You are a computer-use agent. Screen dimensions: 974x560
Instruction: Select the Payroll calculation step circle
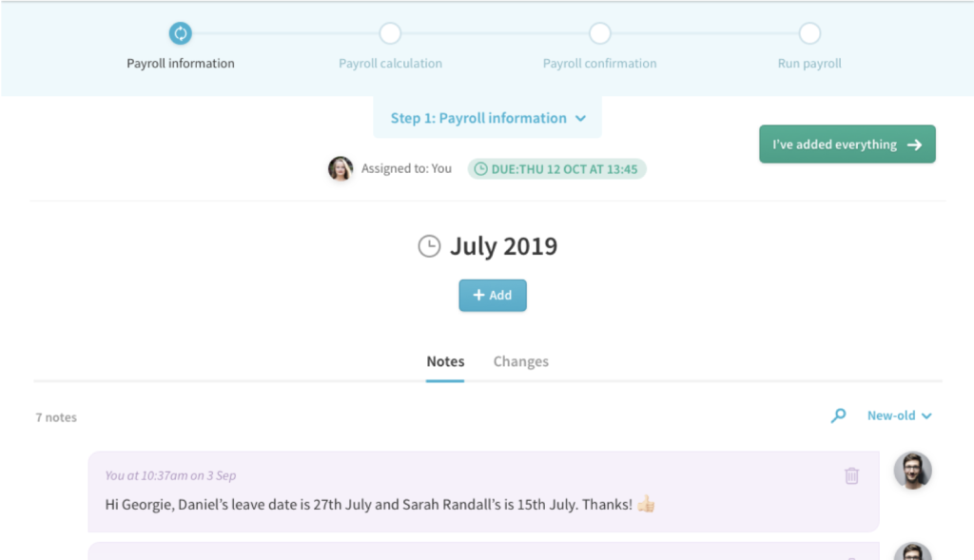pos(389,31)
